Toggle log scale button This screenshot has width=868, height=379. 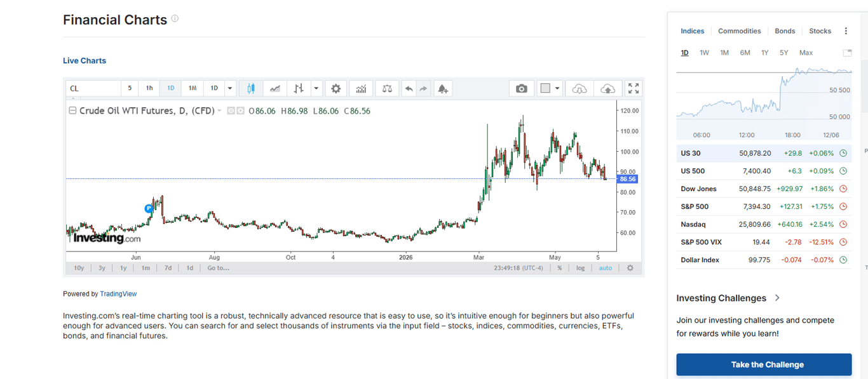click(x=580, y=268)
